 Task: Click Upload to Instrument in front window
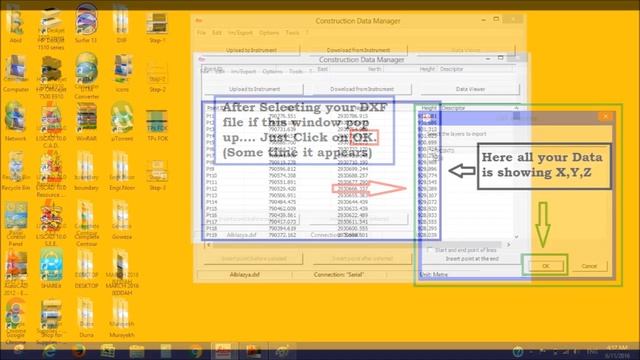254,89
